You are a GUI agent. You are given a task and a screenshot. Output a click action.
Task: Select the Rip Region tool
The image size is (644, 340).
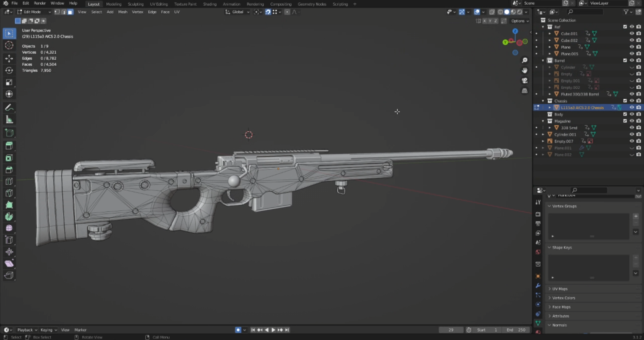click(9, 276)
